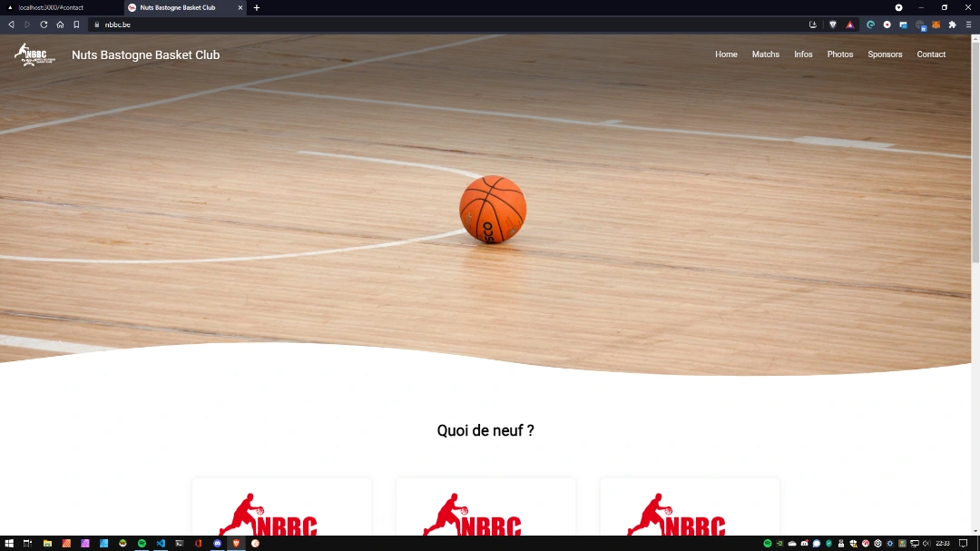Open the browser hamburger main menu

(x=969, y=25)
